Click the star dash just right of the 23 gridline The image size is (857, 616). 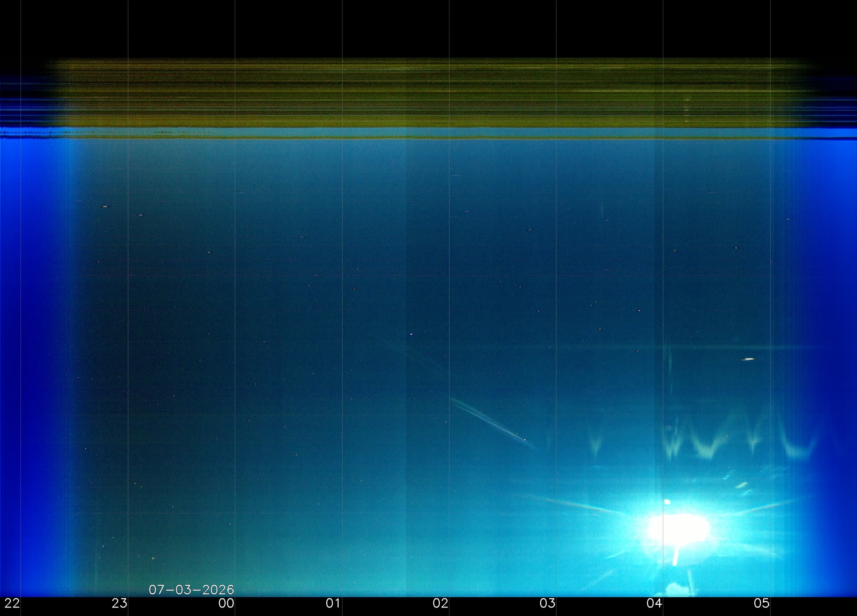pos(140,215)
